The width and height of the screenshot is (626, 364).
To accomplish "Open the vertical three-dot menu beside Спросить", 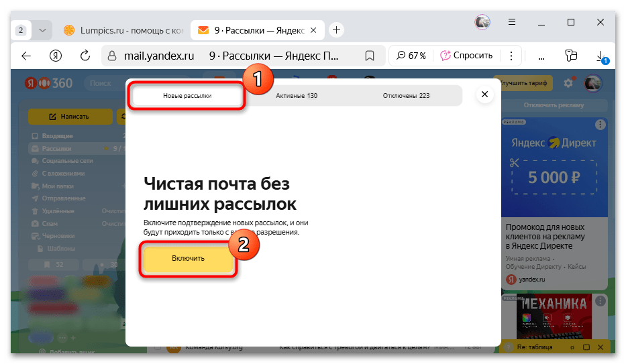I will (x=511, y=56).
